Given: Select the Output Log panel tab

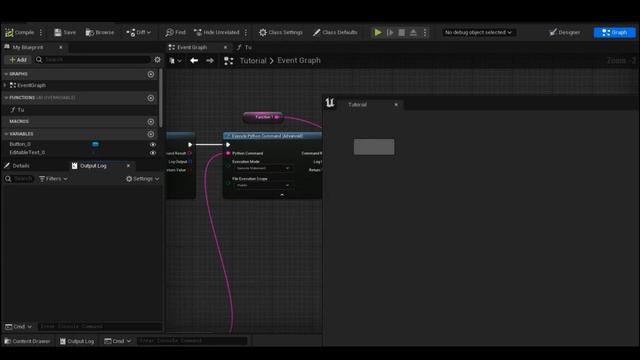Looking at the screenshot, I should click(93, 166).
